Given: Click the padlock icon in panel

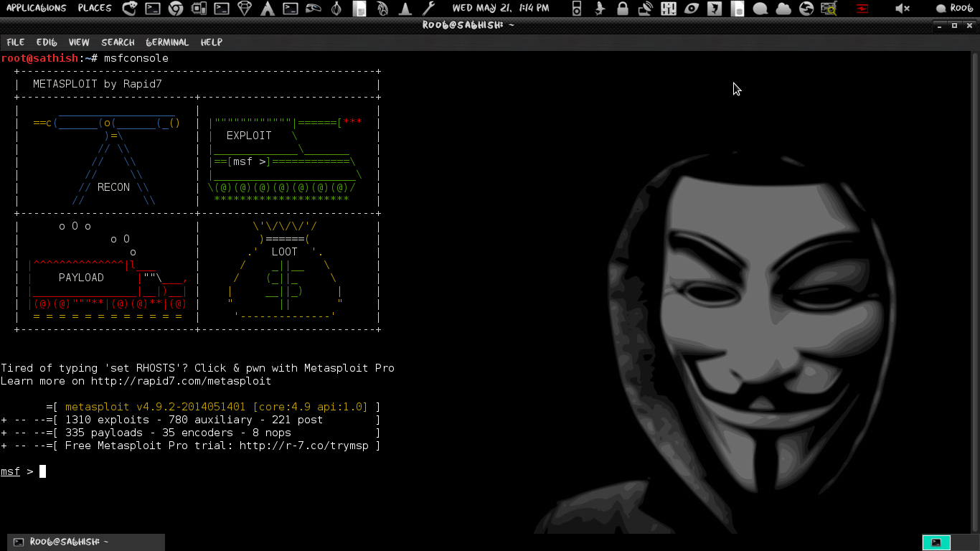Looking at the screenshot, I should [x=623, y=9].
